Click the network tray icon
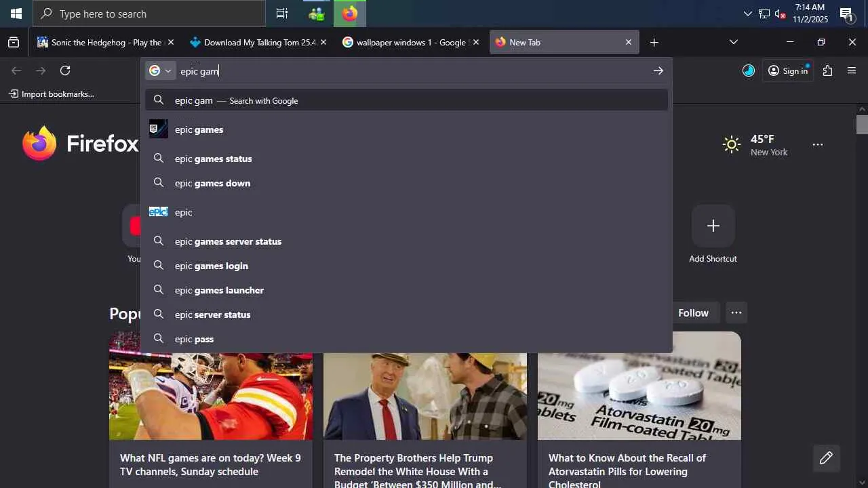868x488 pixels. tap(764, 14)
